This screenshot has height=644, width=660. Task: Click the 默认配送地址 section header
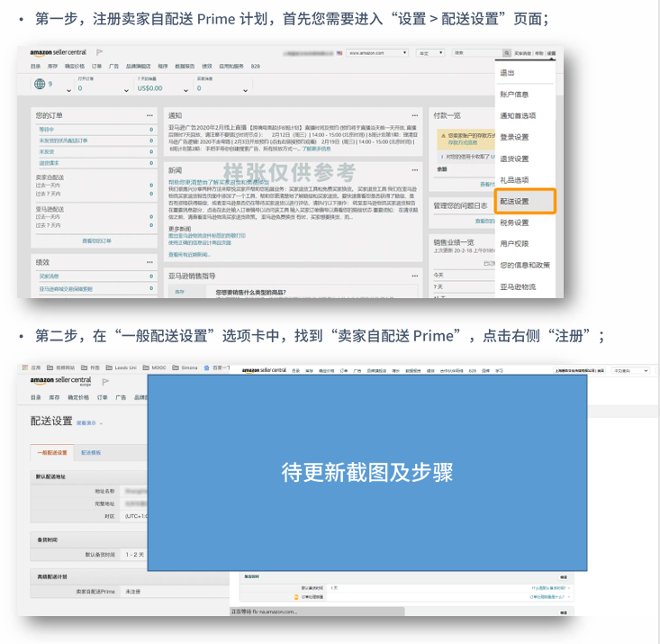click(x=51, y=476)
